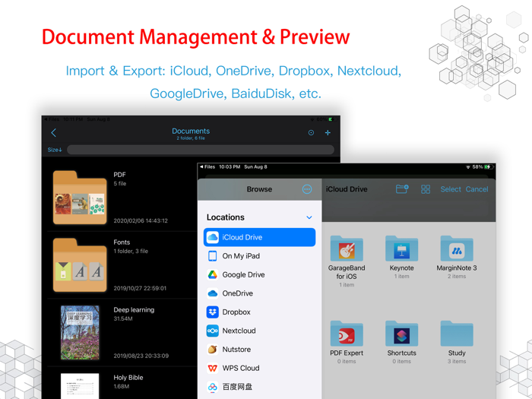Click the WPS Cloud logo icon
Screen dimensions: 532x399
[x=212, y=368]
